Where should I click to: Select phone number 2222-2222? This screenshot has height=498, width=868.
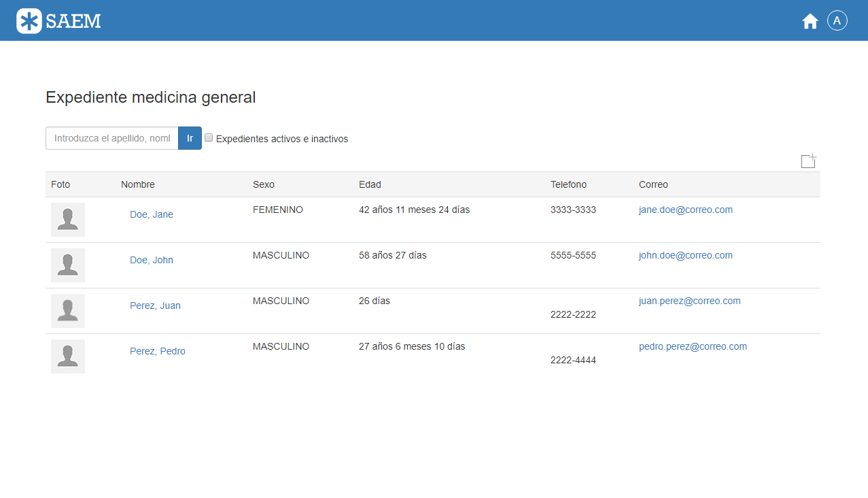click(x=573, y=314)
